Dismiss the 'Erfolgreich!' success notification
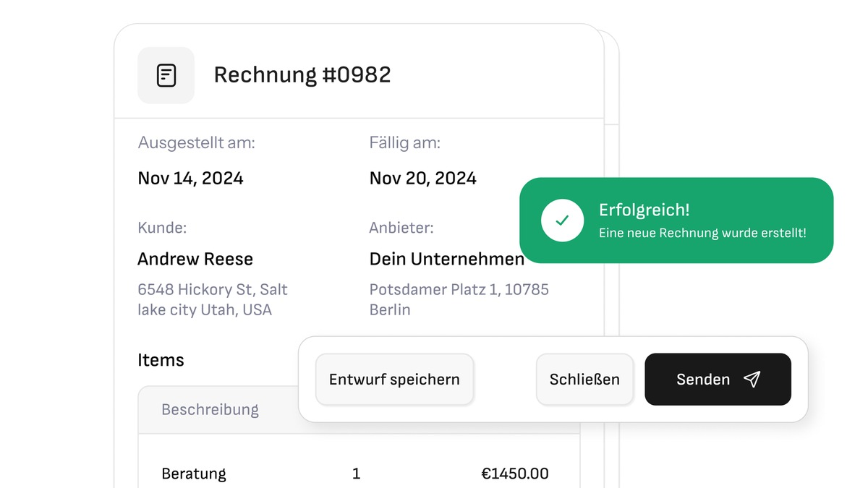 [584, 379]
